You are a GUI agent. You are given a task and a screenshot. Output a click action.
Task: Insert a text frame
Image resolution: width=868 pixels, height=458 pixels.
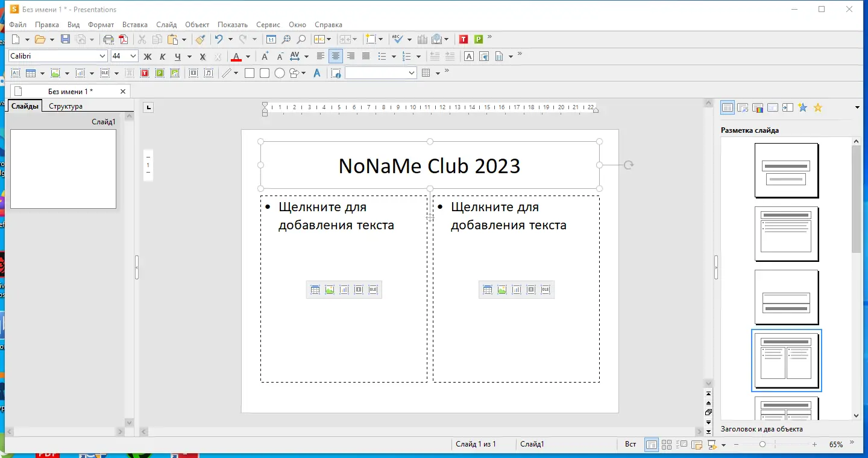[15, 73]
